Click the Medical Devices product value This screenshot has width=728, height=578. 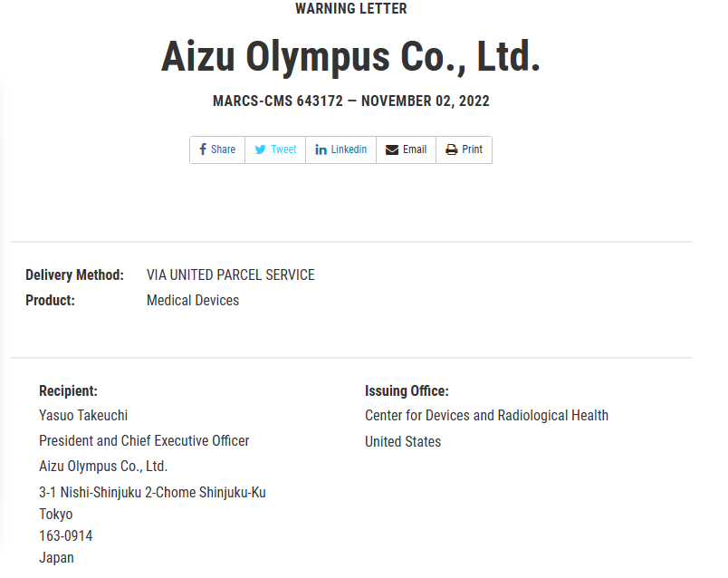coord(193,300)
